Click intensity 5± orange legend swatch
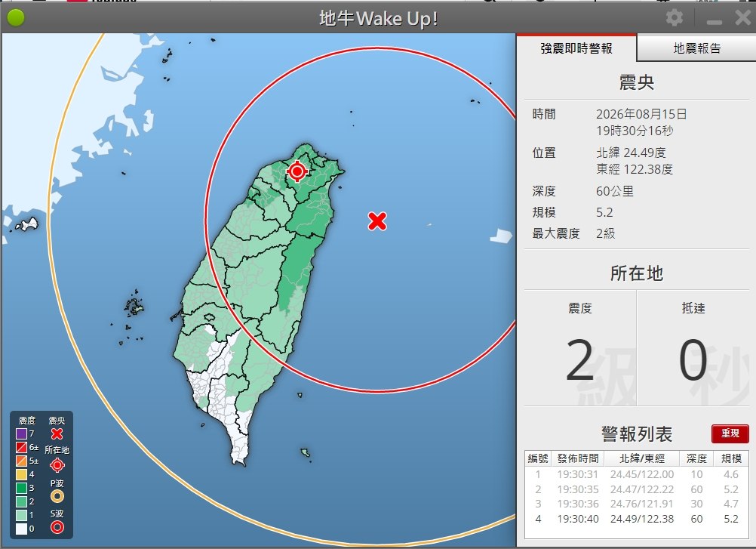The height and width of the screenshot is (549, 756). (21, 461)
